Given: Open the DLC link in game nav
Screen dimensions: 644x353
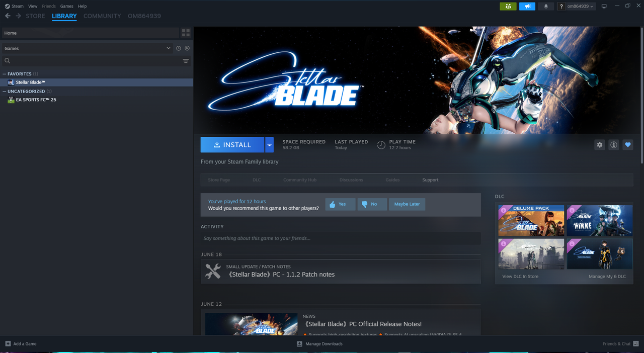Looking at the screenshot, I should pos(257,180).
